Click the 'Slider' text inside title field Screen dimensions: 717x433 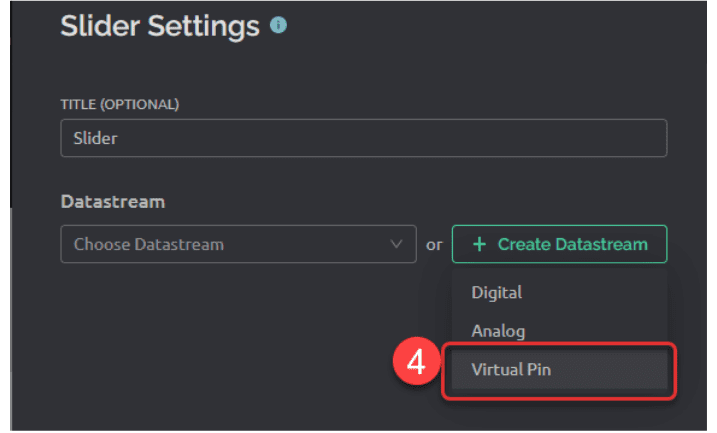96,138
